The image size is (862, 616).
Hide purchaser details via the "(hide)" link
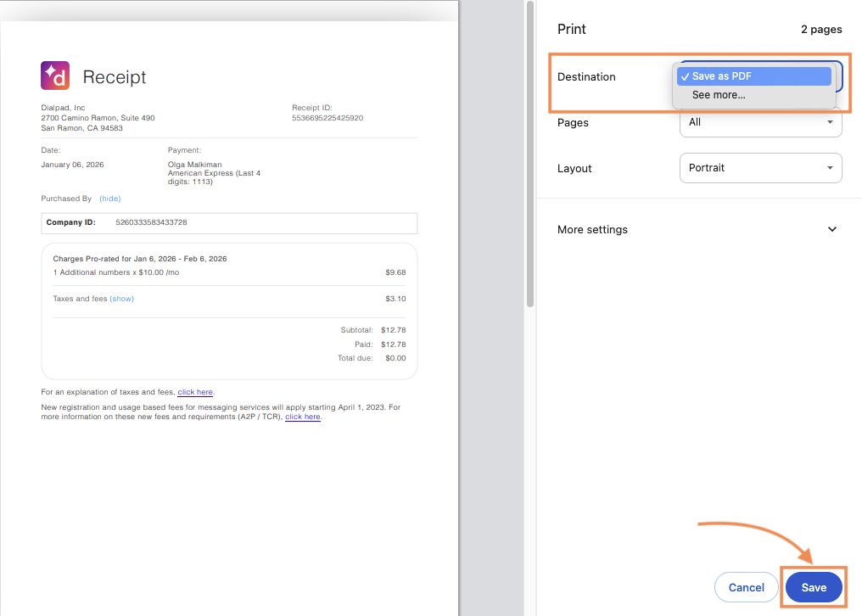click(109, 198)
